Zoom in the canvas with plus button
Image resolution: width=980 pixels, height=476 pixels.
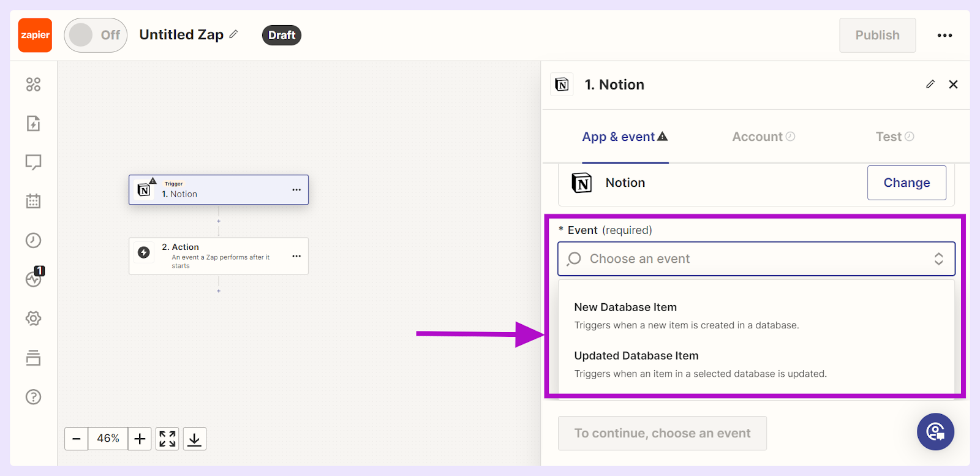tap(140, 439)
